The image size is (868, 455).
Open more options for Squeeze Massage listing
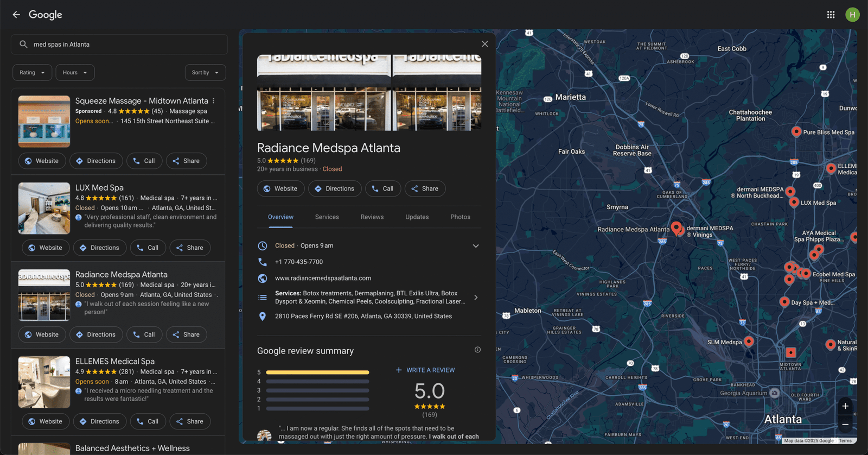coord(214,101)
